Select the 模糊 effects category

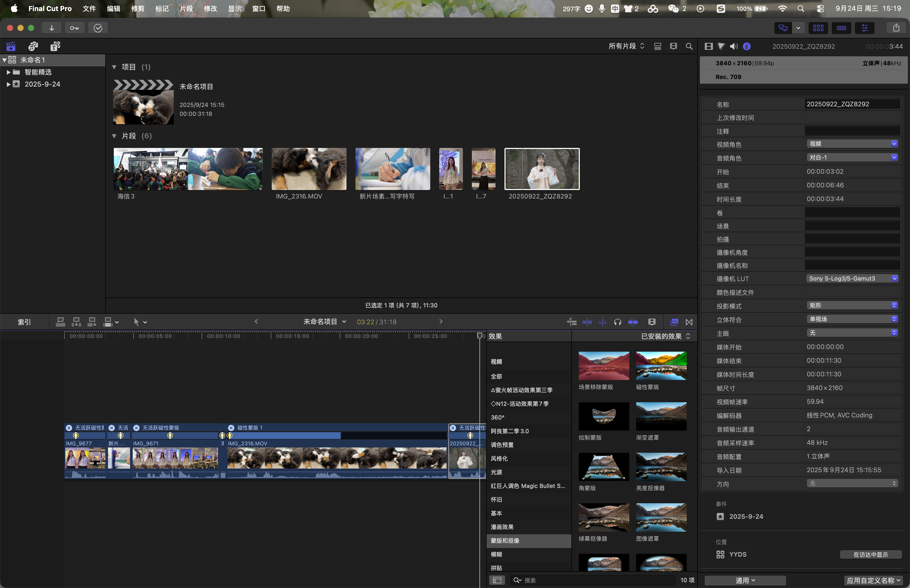[x=496, y=554]
